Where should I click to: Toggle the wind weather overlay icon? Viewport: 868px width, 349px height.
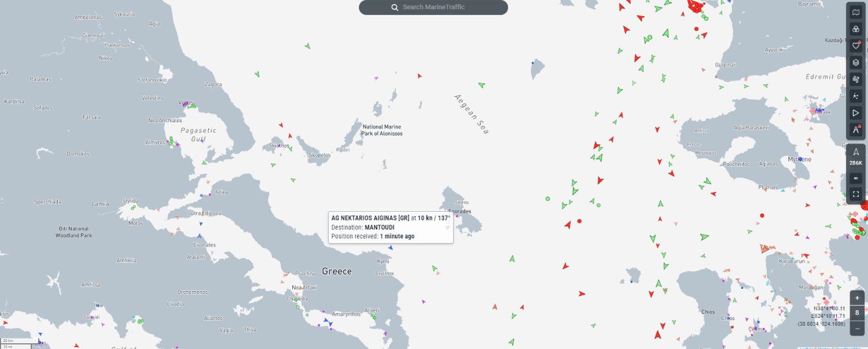coord(856,79)
